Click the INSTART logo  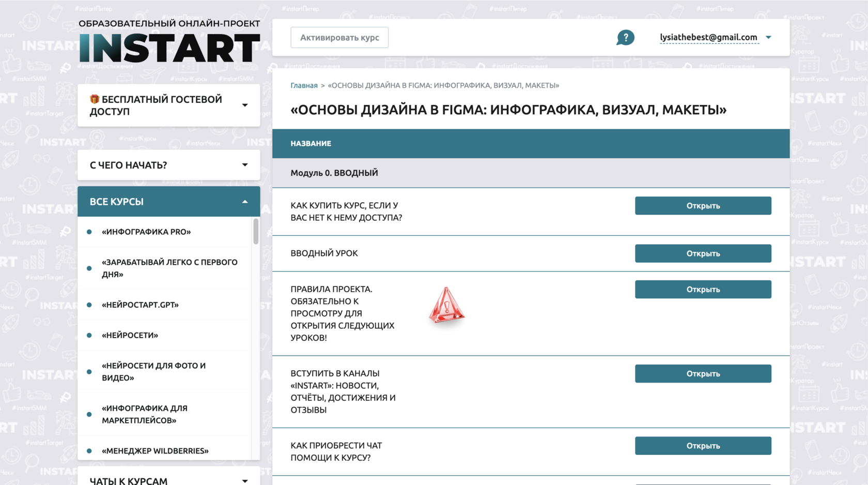point(169,48)
